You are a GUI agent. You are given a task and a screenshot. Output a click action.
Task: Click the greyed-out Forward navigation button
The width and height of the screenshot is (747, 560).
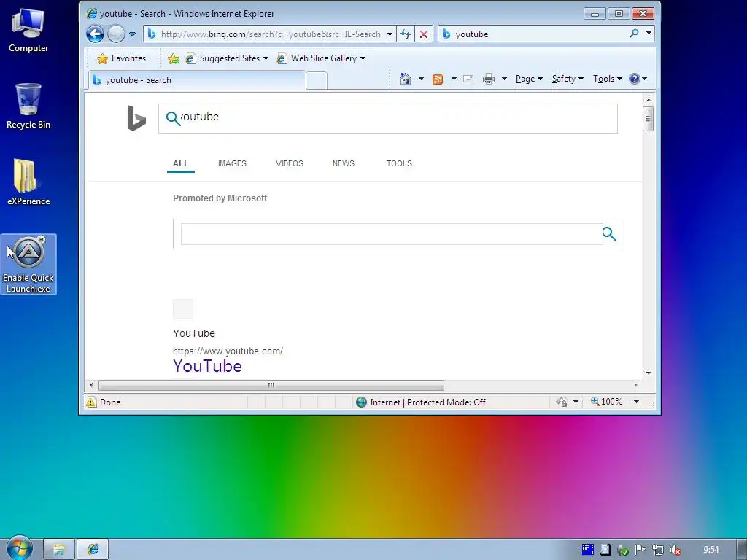116,34
